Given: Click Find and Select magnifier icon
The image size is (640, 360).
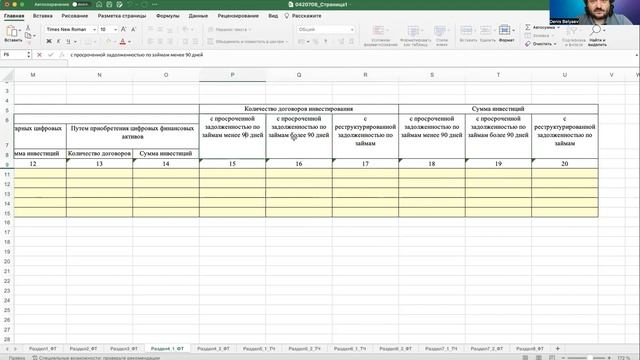Looking at the screenshot, I should (x=596, y=31).
